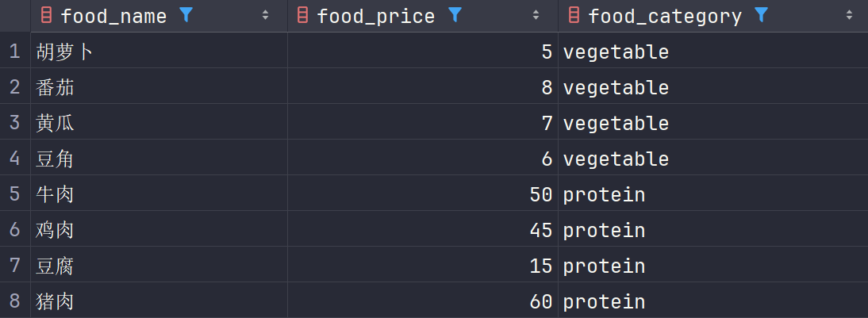The image size is (868, 318).
Task: Open sort arrows for food_name column
Action: (264, 16)
